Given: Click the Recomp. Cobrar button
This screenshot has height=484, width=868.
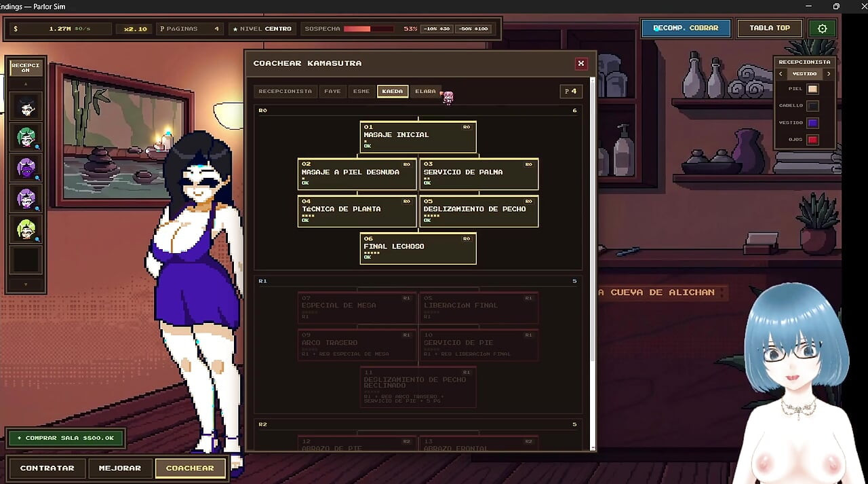Looking at the screenshot, I should (686, 29).
